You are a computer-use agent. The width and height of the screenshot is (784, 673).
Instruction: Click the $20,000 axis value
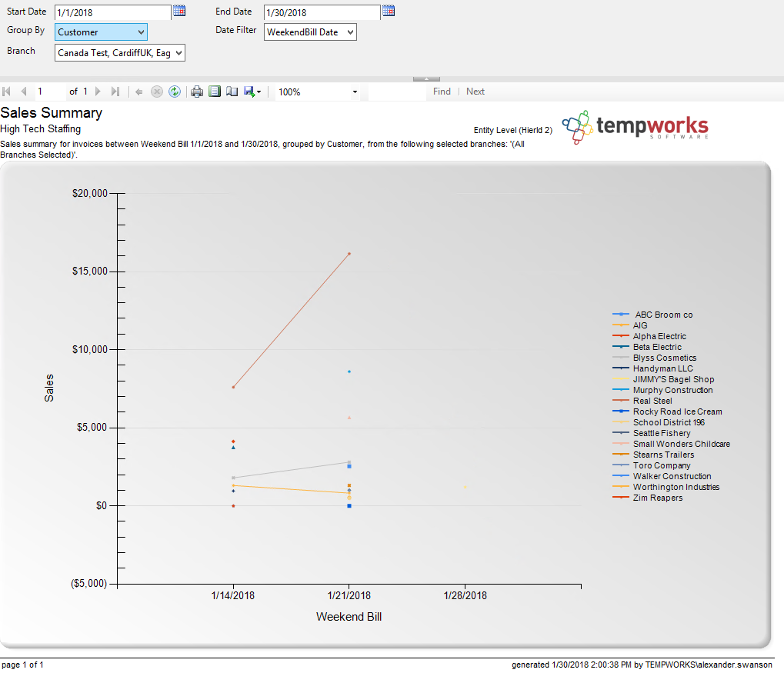click(90, 194)
